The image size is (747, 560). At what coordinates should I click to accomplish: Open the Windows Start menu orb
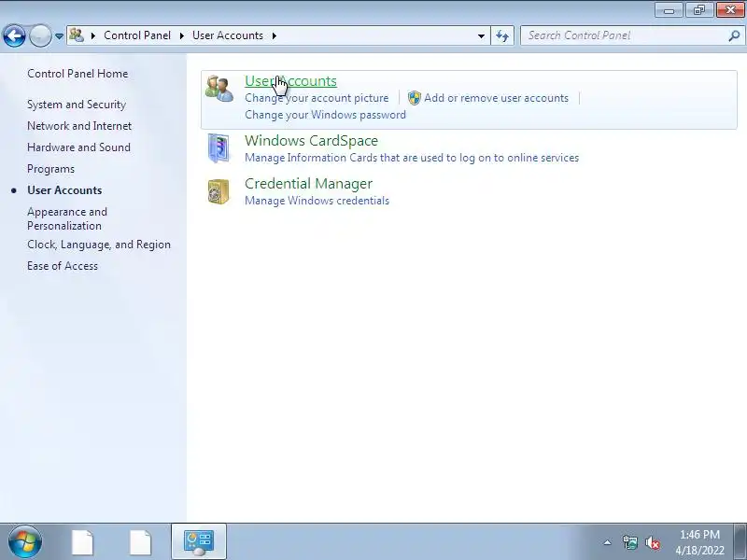[25, 542]
